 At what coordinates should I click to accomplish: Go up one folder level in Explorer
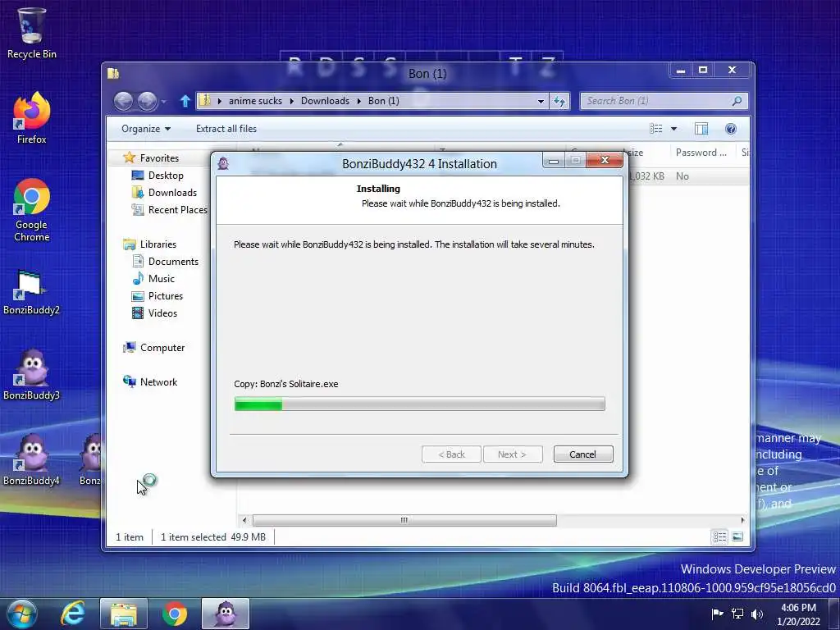pos(185,101)
